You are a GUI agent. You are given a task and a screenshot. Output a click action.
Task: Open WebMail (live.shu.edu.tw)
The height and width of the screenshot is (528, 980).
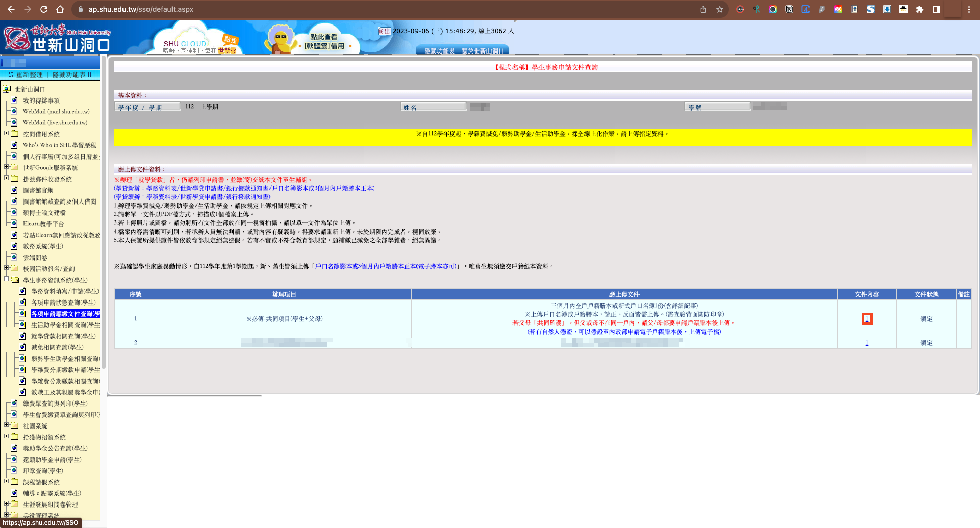(55, 122)
